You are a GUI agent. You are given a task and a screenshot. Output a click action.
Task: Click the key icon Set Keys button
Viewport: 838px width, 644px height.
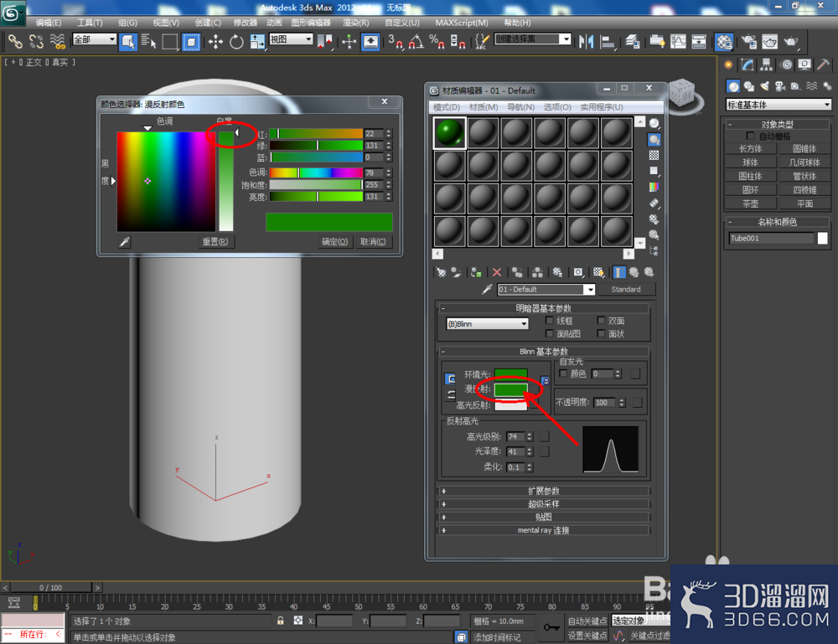point(551,627)
